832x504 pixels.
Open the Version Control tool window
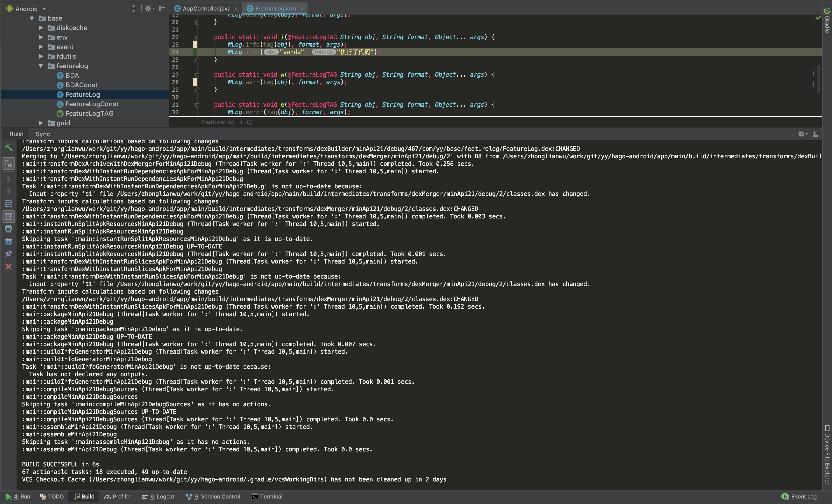click(x=213, y=496)
